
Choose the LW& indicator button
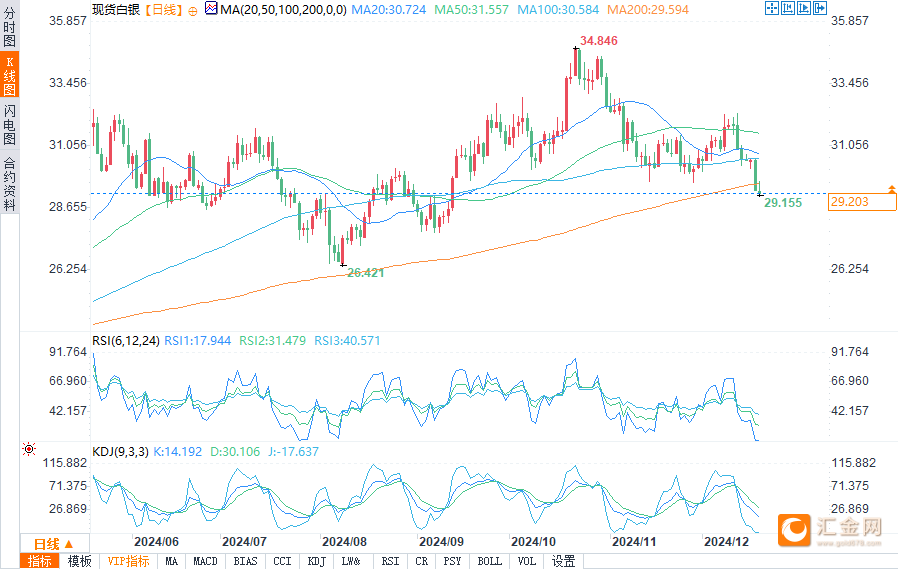[351, 562]
